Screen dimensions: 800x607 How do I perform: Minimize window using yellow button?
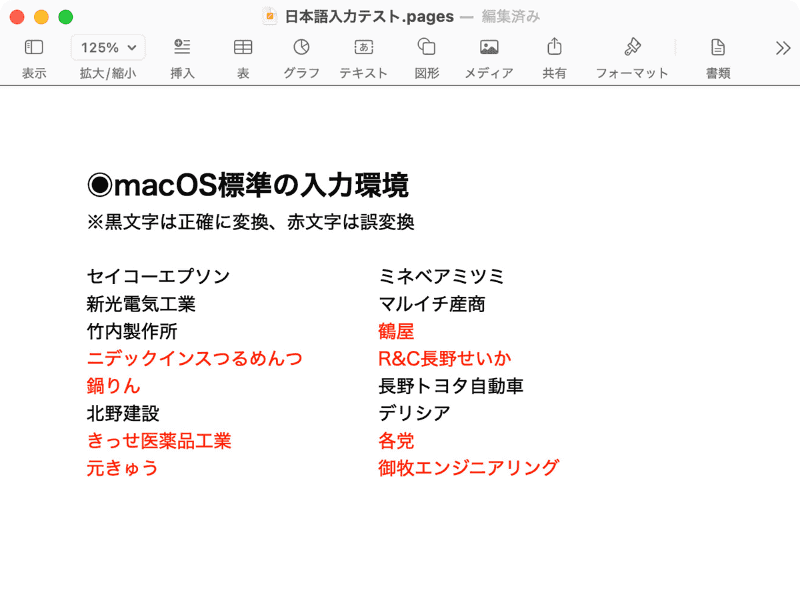coord(41,17)
